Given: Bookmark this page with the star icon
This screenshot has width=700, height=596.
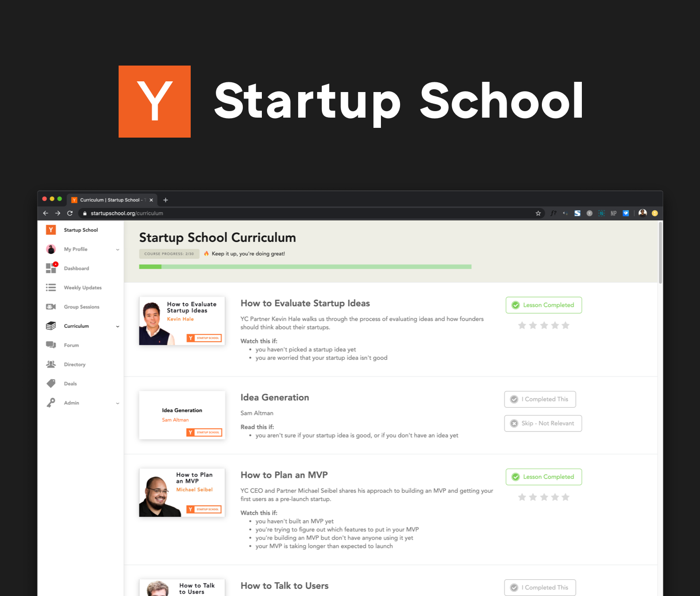Looking at the screenshot, I should pyautogui.click(x=538, y=213).
